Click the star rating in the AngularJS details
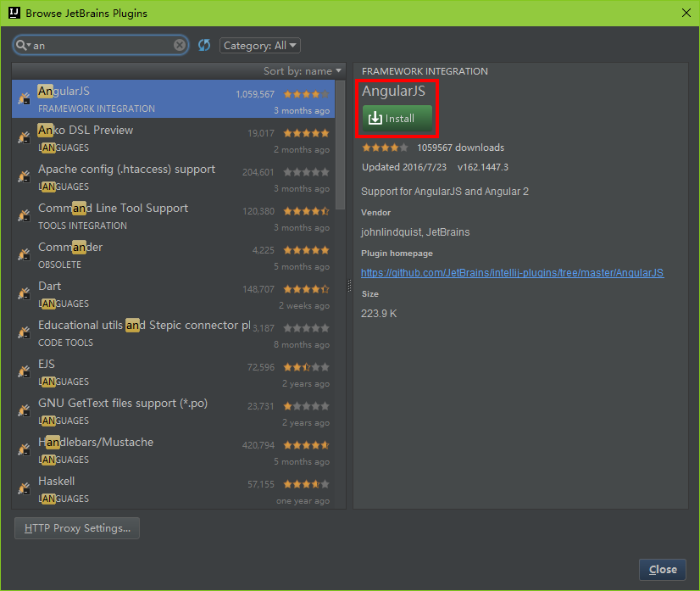This screenshot has width=700, height=591. (385, 148)
